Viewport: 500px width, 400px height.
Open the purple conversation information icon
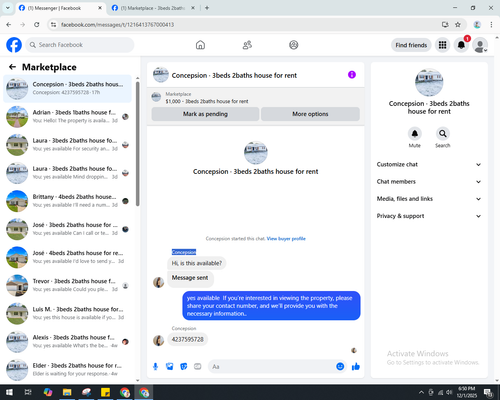[352, 75]
